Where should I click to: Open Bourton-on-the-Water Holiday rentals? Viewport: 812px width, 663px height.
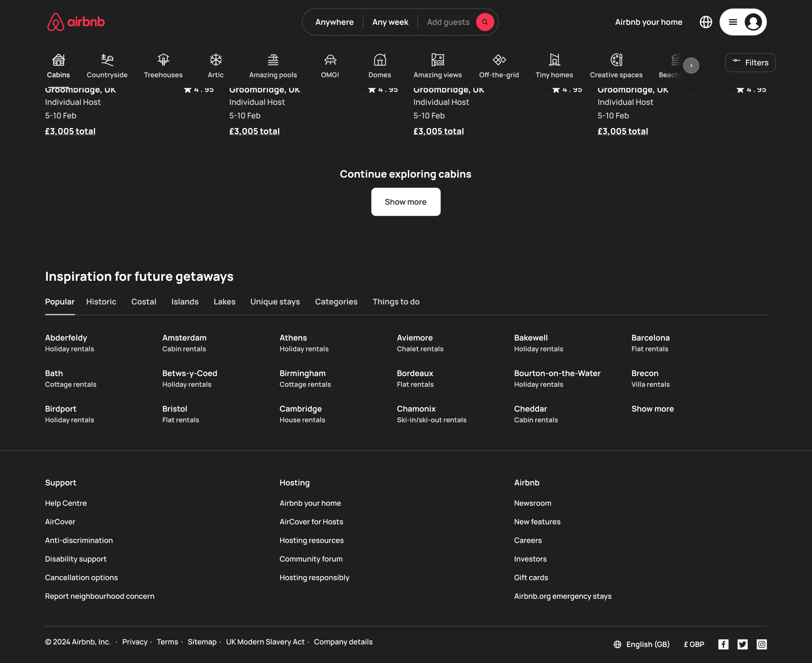(x=557, y=378)
